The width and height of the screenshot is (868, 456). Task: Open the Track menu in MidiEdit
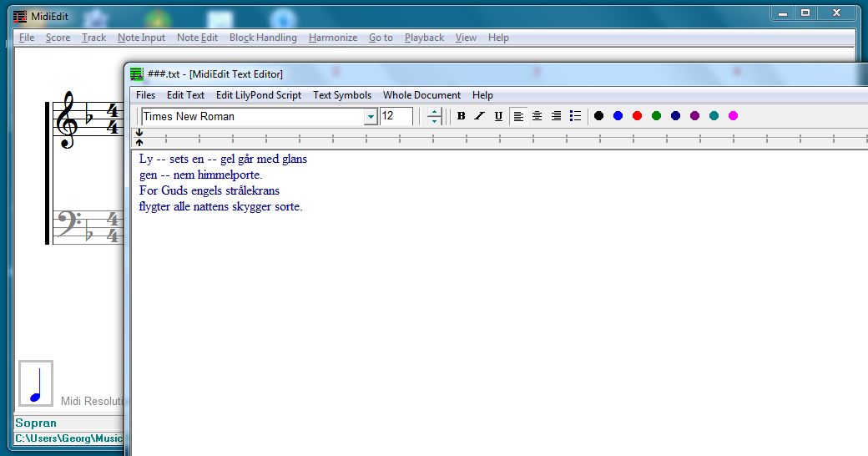93,38
